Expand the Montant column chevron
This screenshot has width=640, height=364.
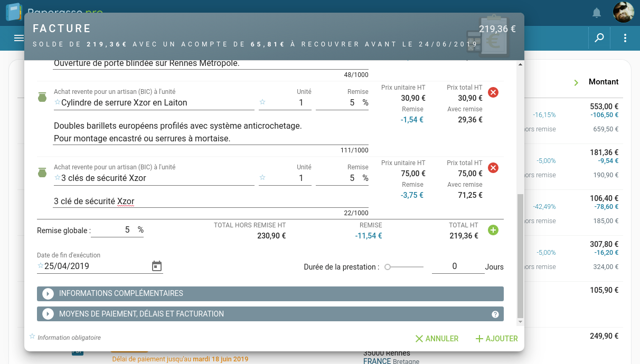(576, 82)
